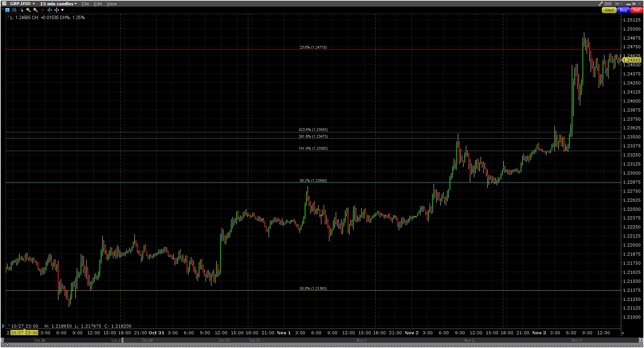Click the first magnifier zoom icon

pos(29,10)
